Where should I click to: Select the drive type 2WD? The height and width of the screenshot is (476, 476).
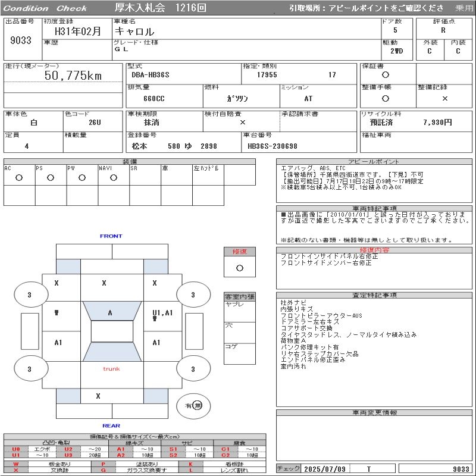point(397,51)
